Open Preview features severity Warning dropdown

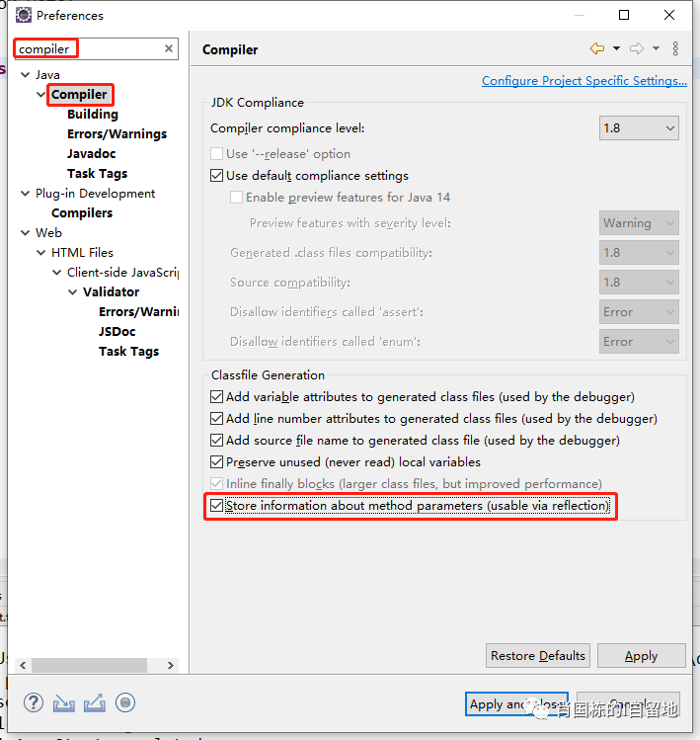pos(639,222)
